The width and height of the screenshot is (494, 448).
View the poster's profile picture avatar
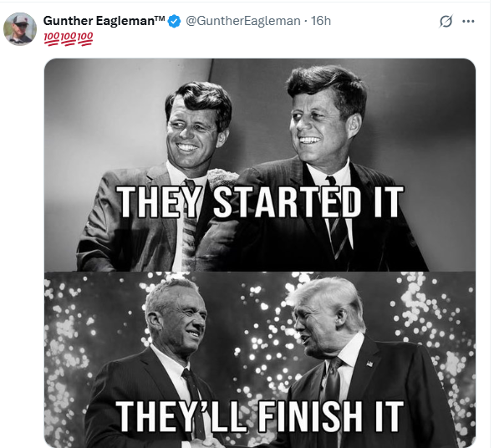coord(20,29)
